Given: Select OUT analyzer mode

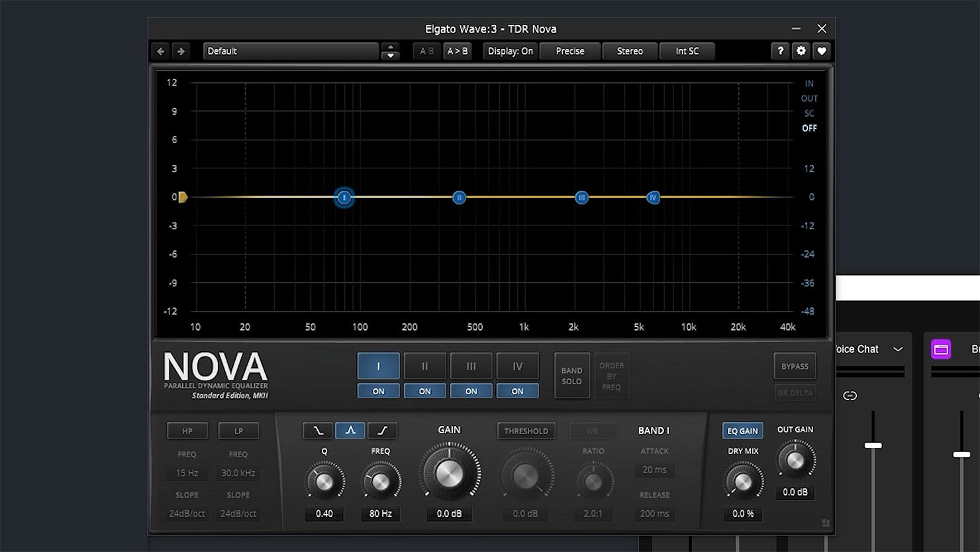Looking at the screenshot, I should click(809, 98).
